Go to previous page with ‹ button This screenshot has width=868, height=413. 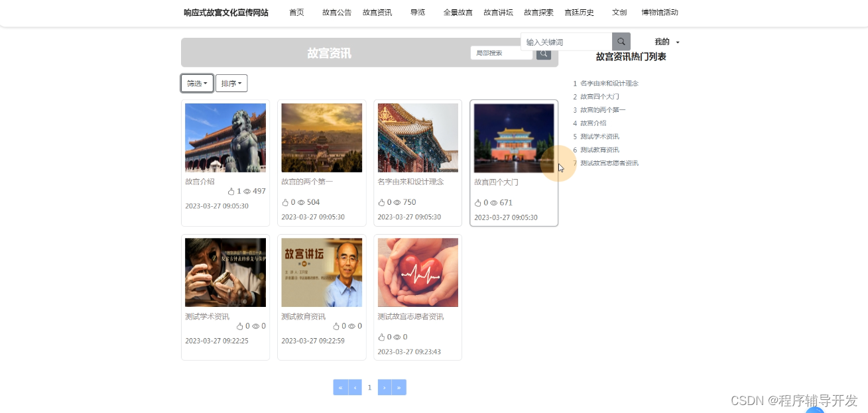pyautogui.click(x=355, y=387)
